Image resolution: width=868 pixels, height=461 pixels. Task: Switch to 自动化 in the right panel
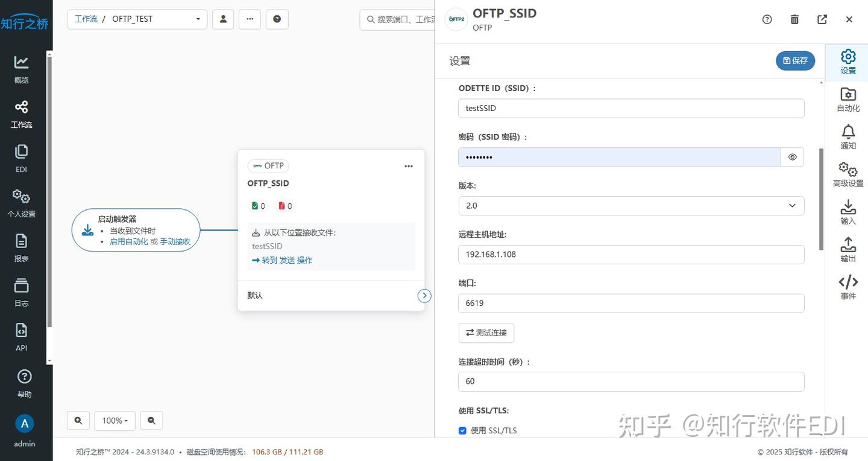(x=848, y=100)
